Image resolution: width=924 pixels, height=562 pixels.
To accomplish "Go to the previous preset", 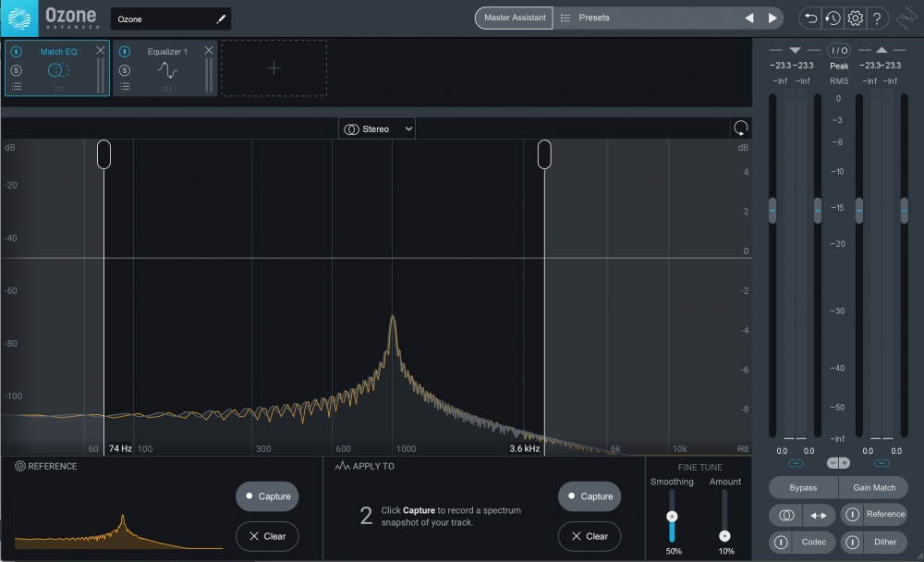I will point(749,18).
